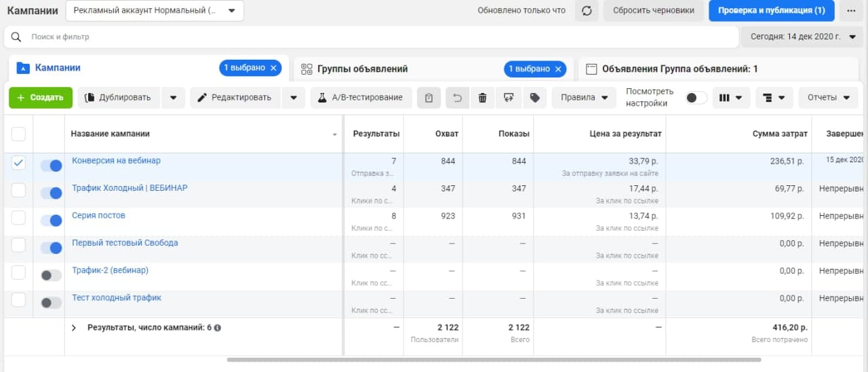Image resolution: width=868 pixels, height=372 pixels.
Task: Click the green Создать button
Action: (x=41, y=98)
